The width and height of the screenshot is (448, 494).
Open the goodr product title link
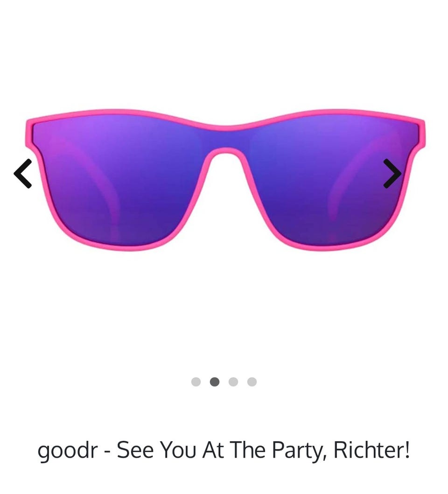pos(224,451)
